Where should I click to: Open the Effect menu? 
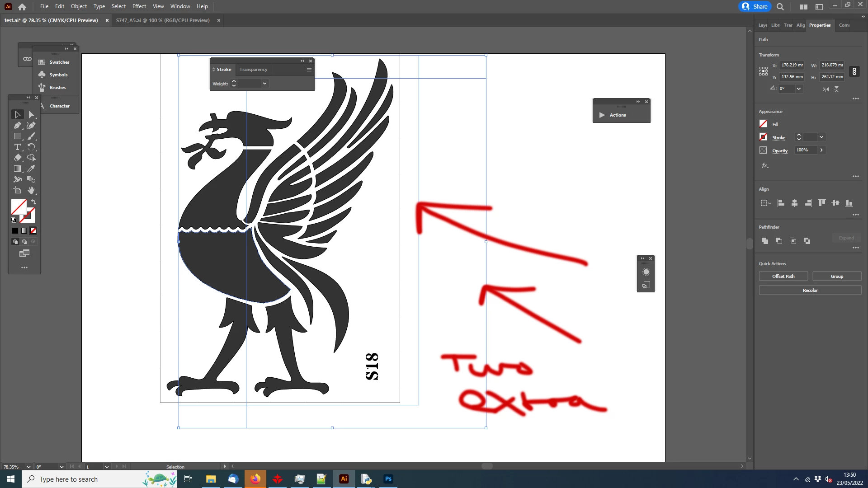point(139,6)
